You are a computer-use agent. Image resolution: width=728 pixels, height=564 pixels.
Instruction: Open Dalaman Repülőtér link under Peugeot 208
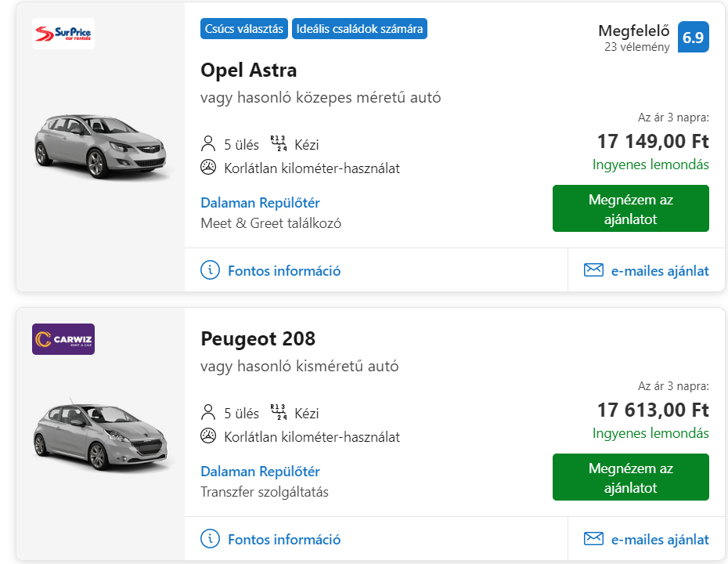pos(260,472)
